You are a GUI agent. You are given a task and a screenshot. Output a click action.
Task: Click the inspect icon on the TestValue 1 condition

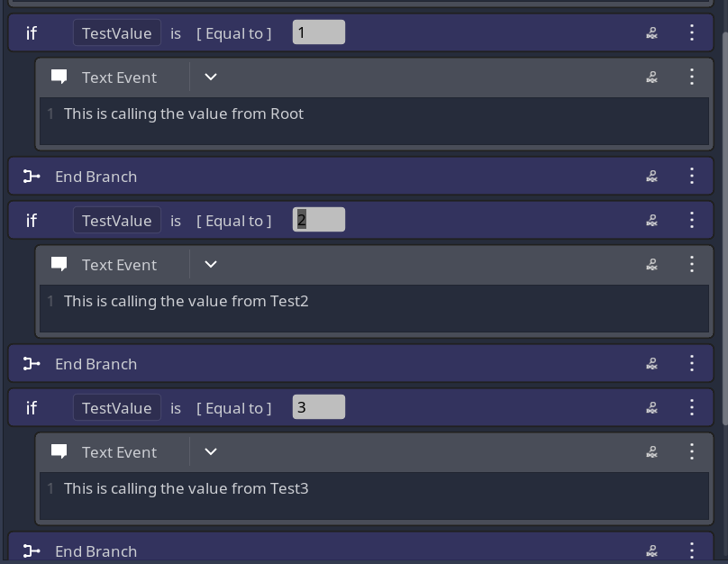(x=651, y=32)
